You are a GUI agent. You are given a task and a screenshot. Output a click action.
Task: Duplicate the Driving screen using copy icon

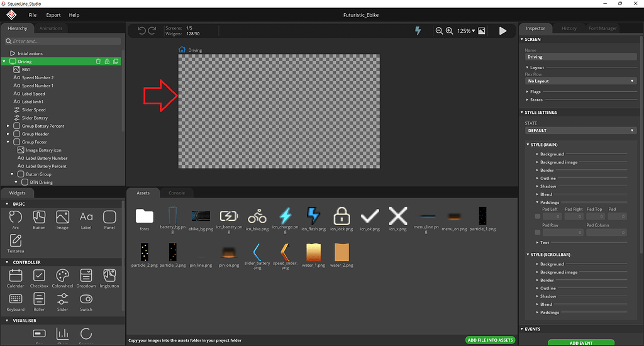click(x=116, y=62)
